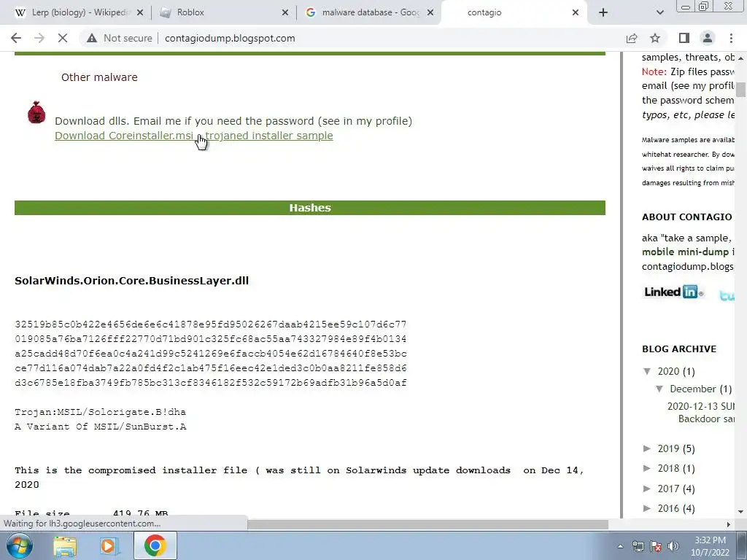
Task: Open the Windows Start menu
Action: click(19, 545)
